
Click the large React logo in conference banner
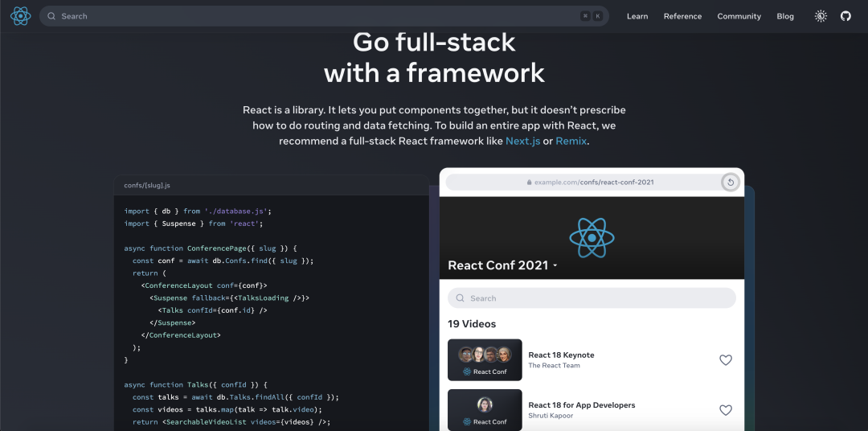click(592, 238)
